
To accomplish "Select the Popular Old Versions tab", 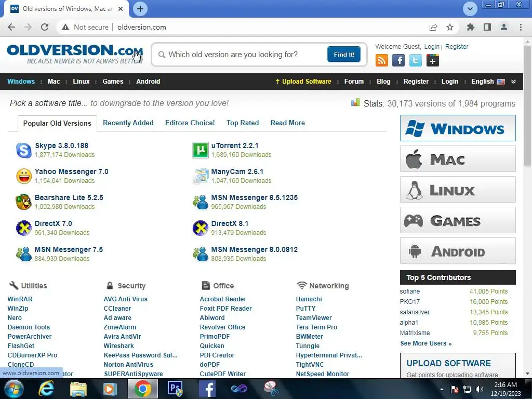I will 57,123.
